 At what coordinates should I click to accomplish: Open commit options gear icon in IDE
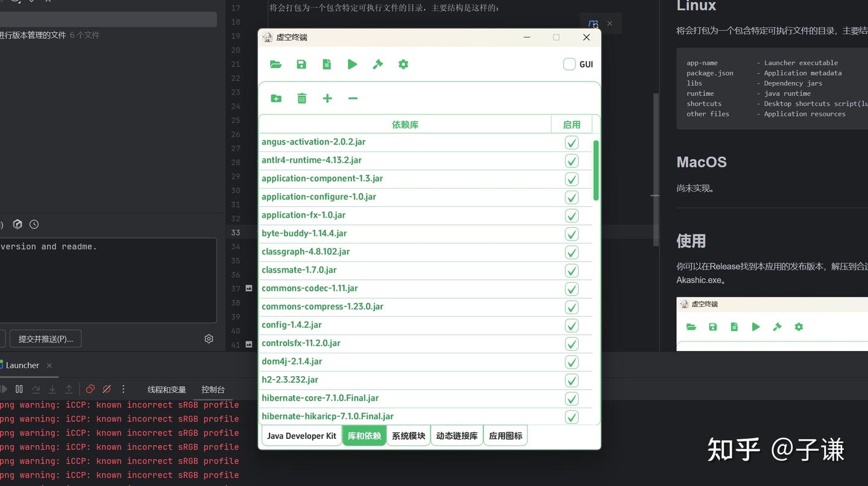(x=209, y=339)
